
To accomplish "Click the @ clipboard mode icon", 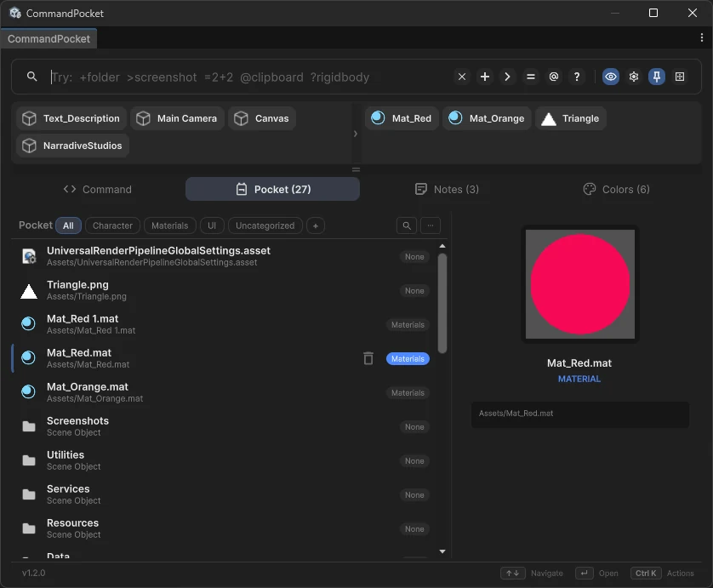I will [553, 77].
